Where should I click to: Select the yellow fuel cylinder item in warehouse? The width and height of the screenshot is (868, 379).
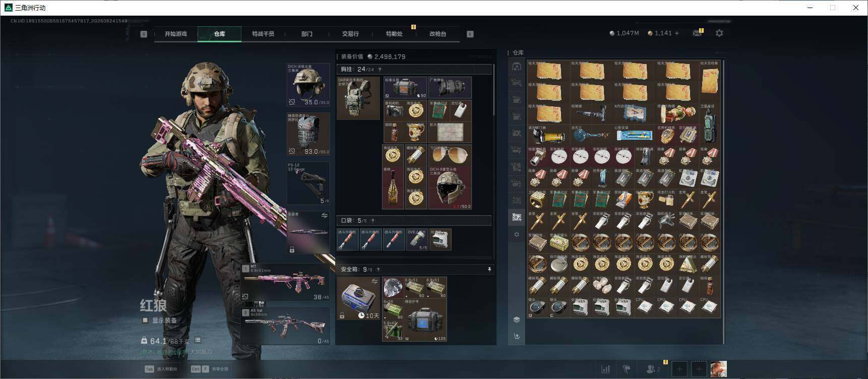(x=548, y=135)
